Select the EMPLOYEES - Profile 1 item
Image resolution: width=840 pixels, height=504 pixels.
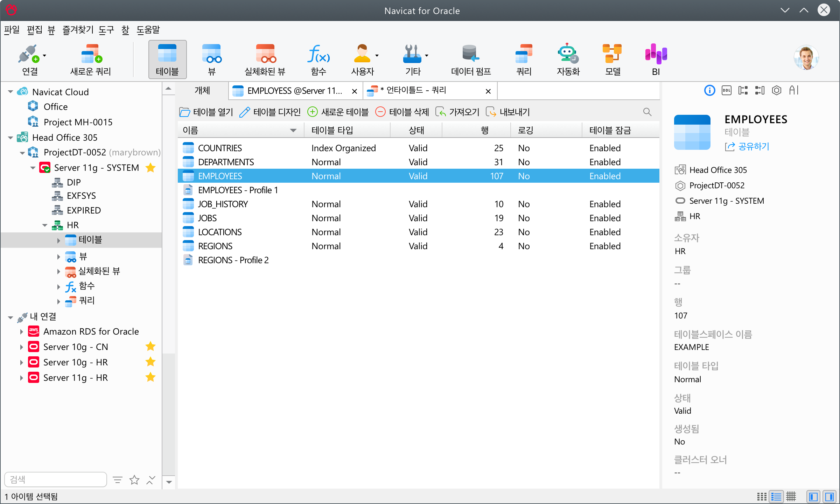418,190
